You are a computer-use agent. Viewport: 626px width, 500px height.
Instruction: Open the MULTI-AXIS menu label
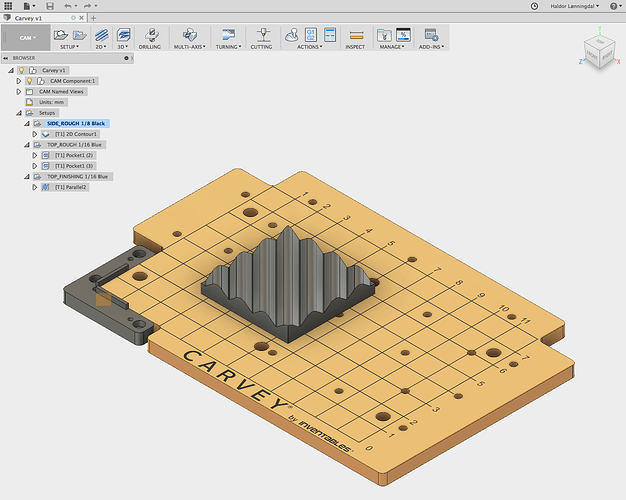[x=190, y=47]
